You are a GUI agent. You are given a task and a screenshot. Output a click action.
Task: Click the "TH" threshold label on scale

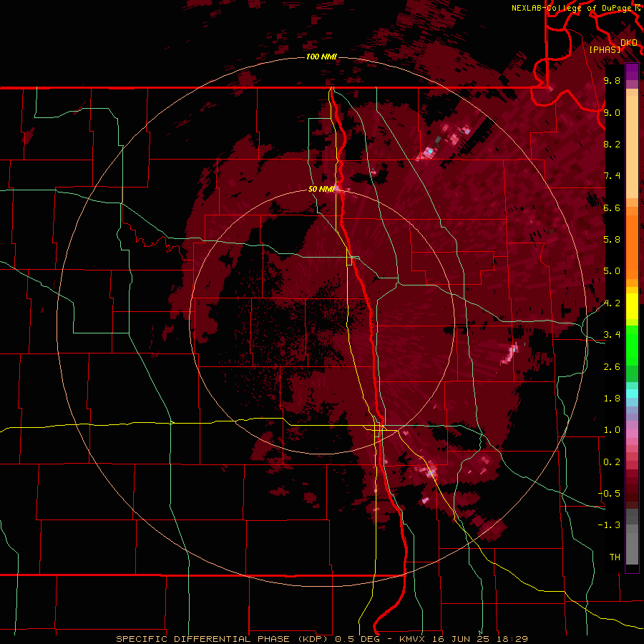pos(615,557)
